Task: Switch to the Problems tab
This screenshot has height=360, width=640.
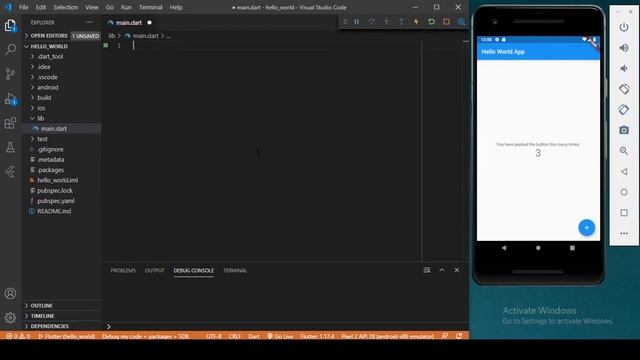Action: click(x=123, y=270)
